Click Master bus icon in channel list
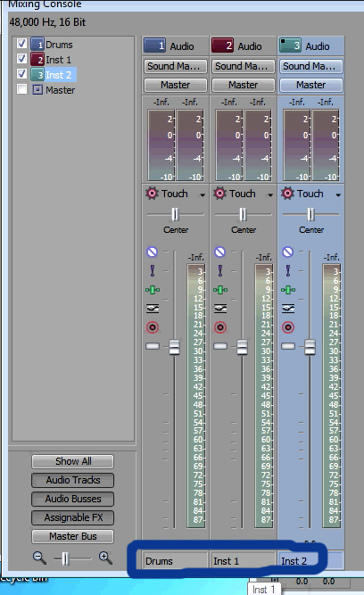This screenshot has width=364, height=595. pyautogui.click(x=37, y=89)
